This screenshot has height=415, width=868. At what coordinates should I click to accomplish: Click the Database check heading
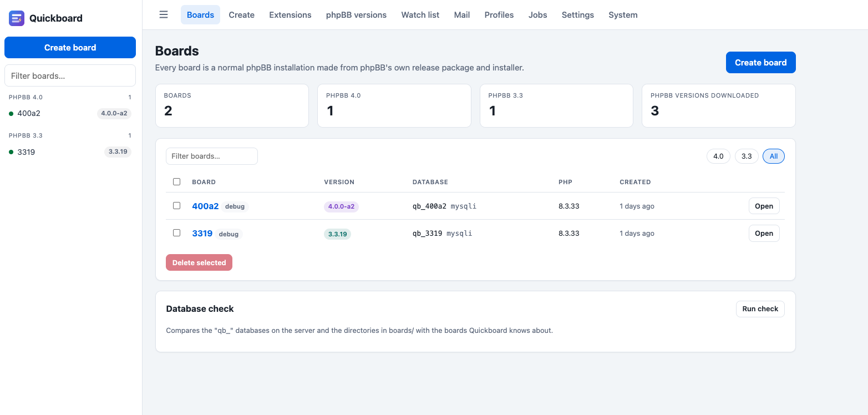point(200,309)
